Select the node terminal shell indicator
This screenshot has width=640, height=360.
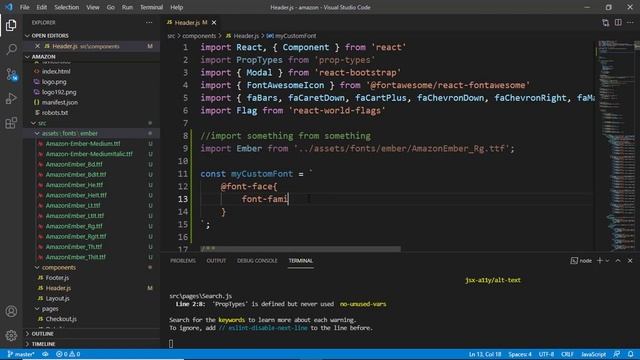pyautogui.click(x=581, y=260)
